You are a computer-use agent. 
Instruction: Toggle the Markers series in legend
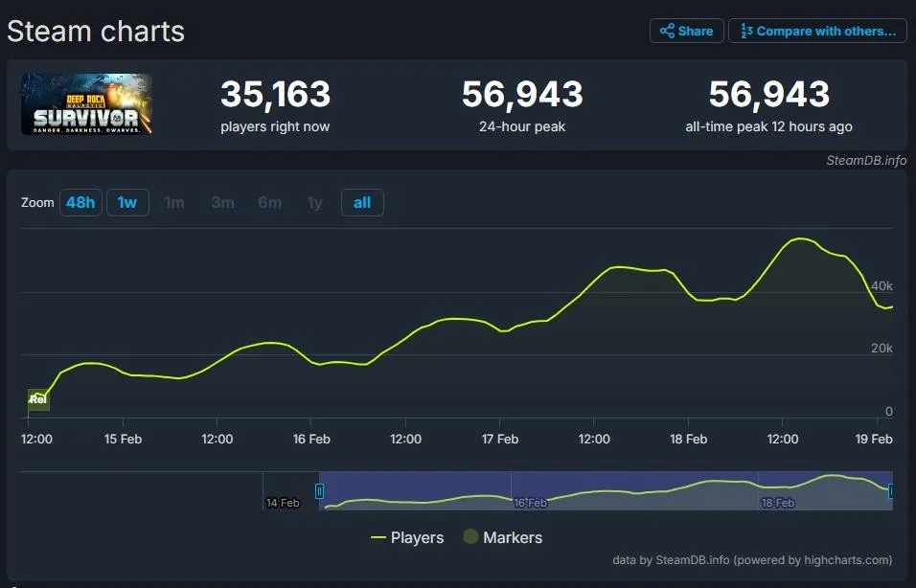[502, 537]
